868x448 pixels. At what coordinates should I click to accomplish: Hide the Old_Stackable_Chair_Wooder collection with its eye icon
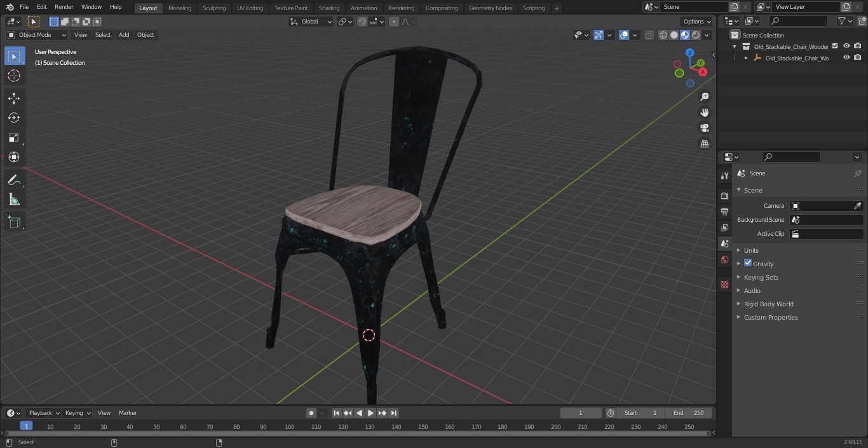coord(846,46)
